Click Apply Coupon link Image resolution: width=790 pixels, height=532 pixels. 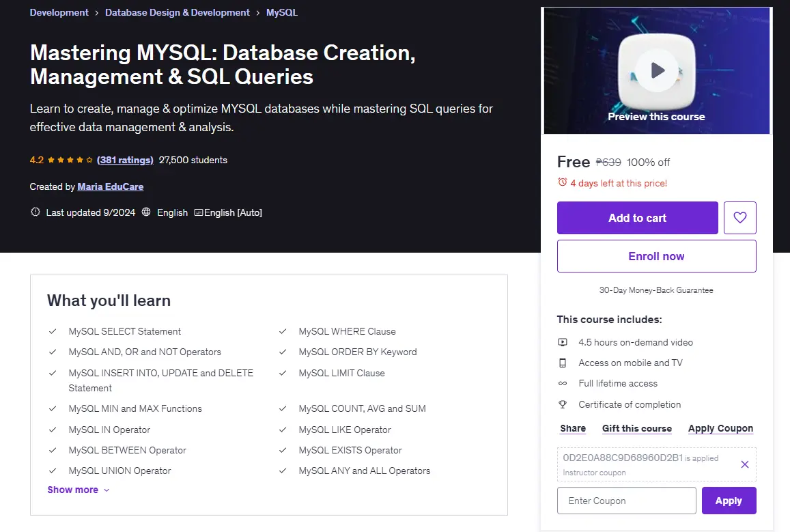click(720, 428)
